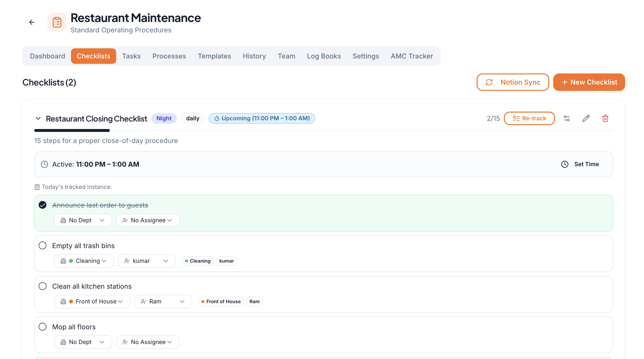Click the Clean all kitchen stations label
Viewport: 644px width, 359px height.
pos(92,286)
